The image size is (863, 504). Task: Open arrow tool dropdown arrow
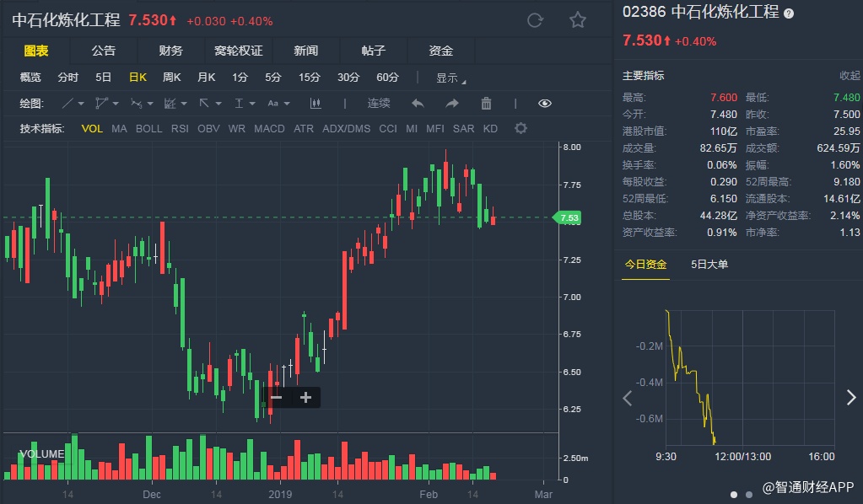coord(218,104)
